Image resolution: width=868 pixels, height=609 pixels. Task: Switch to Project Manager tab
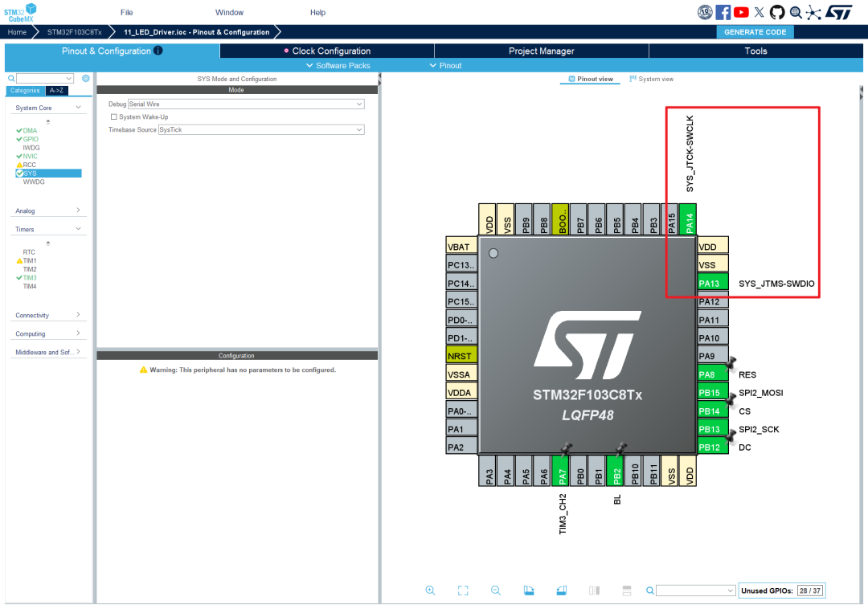(542, 51)
